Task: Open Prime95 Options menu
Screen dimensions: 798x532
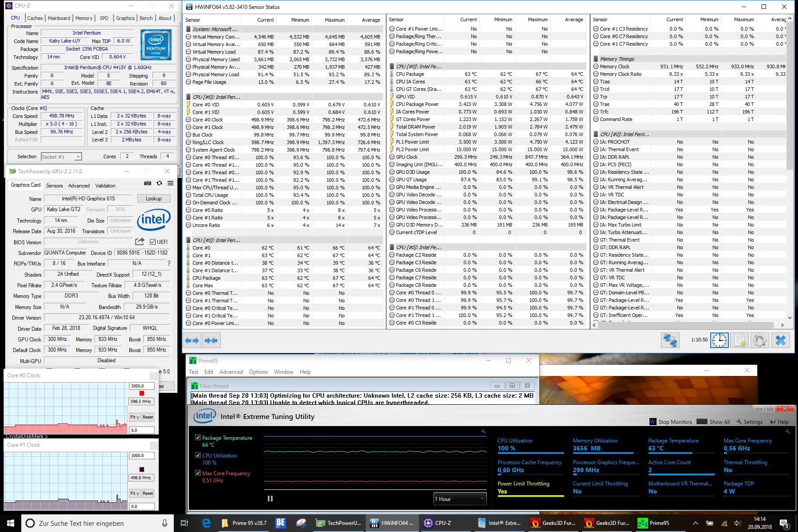Action: click(x=258, y=372)
